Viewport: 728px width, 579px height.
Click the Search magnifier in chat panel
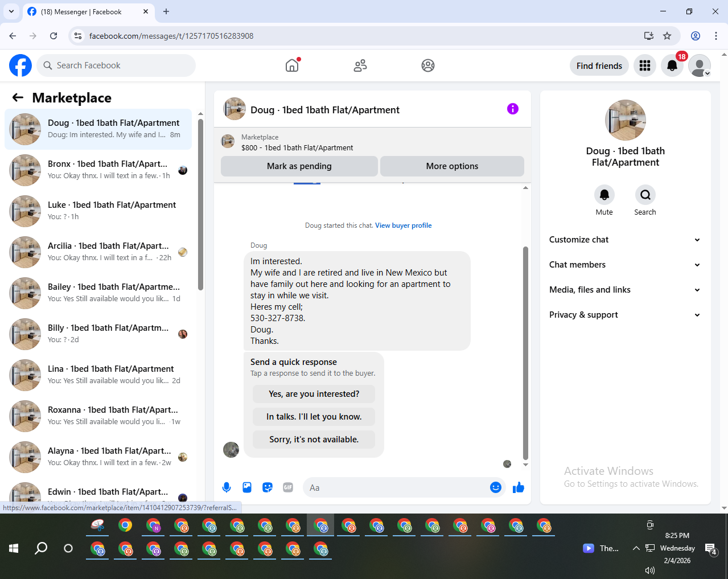coord(645,195)
